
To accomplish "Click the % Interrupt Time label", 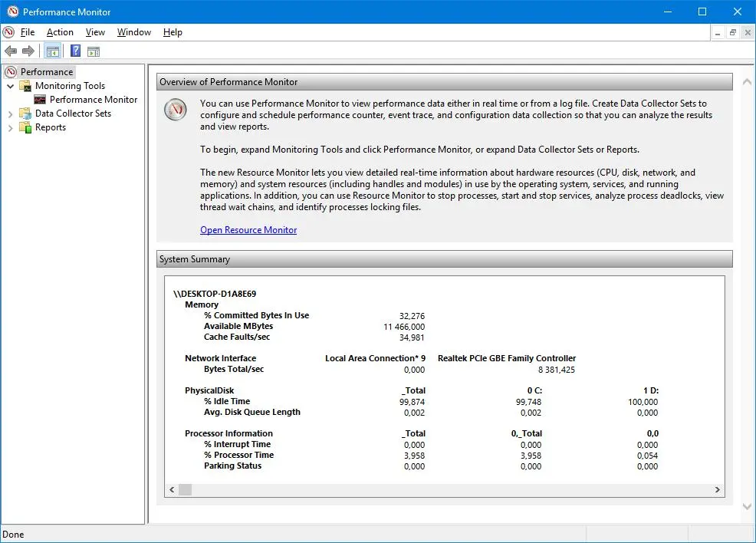I will (237, 444).
